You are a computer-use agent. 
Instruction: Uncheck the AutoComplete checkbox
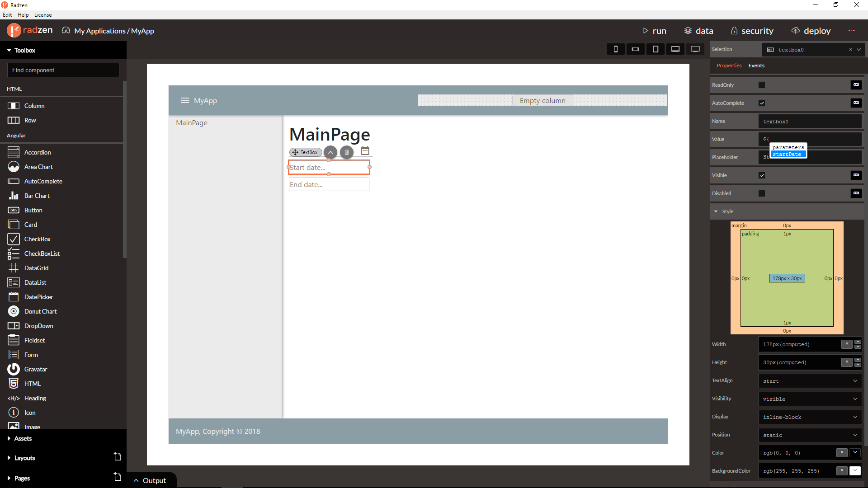point(762,103)
